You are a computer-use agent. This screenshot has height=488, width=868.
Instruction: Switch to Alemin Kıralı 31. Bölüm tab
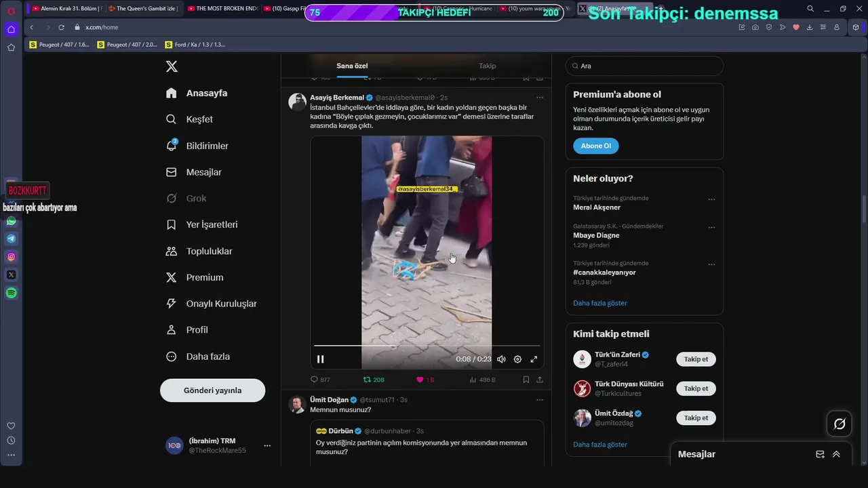coord(66,9)
